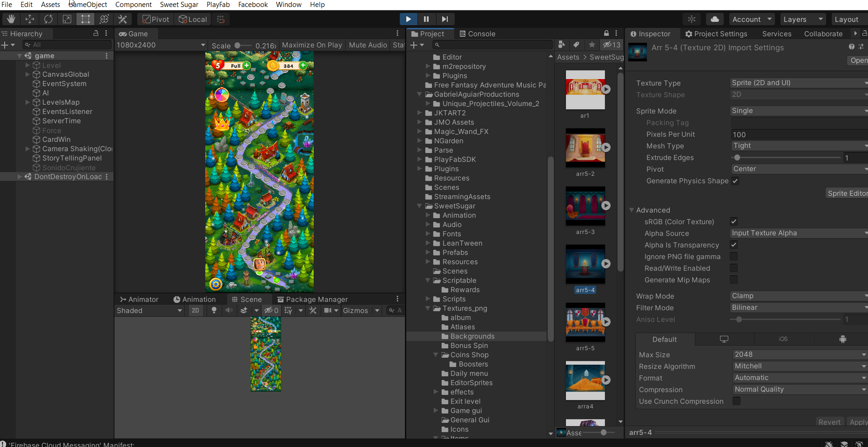The image size is (868, 447).
Task: Click the Sprite Editor button
Action: point(847,193)
